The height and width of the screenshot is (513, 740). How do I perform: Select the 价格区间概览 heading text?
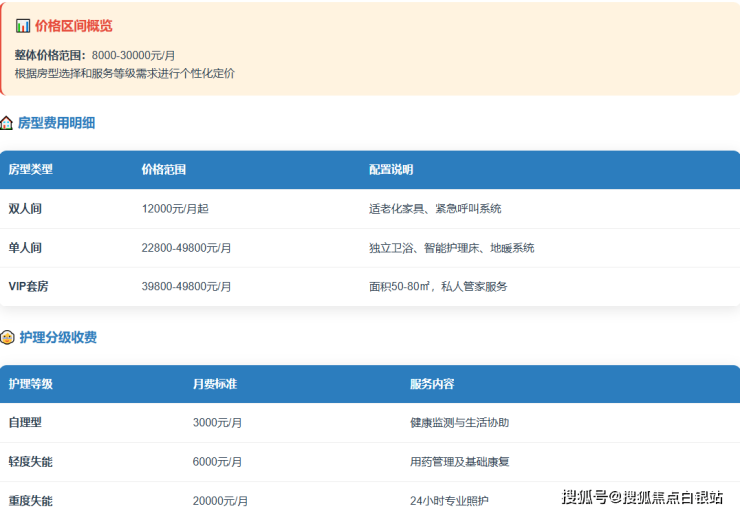coord(73,26)
